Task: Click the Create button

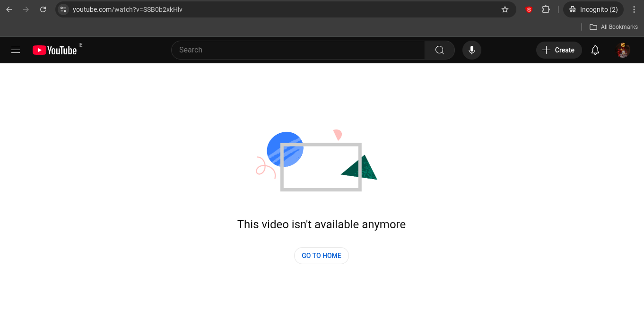Action: 559,50
